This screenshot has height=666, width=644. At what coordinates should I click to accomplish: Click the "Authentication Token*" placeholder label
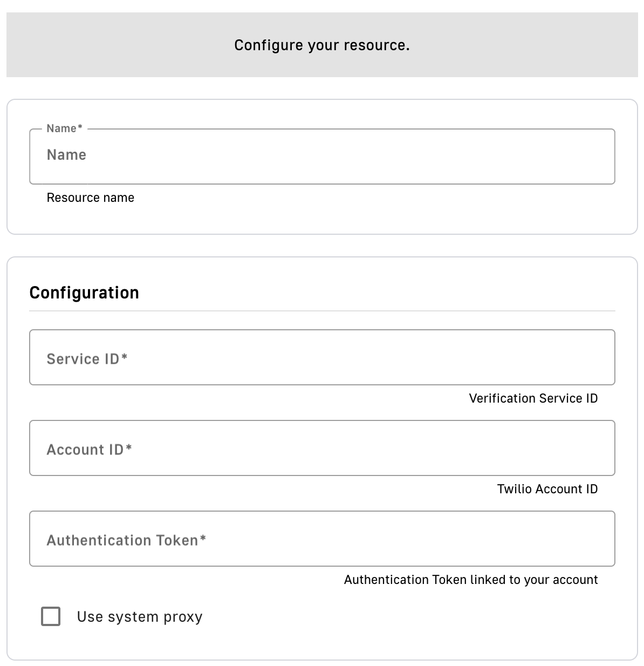[x=126, y=540]
